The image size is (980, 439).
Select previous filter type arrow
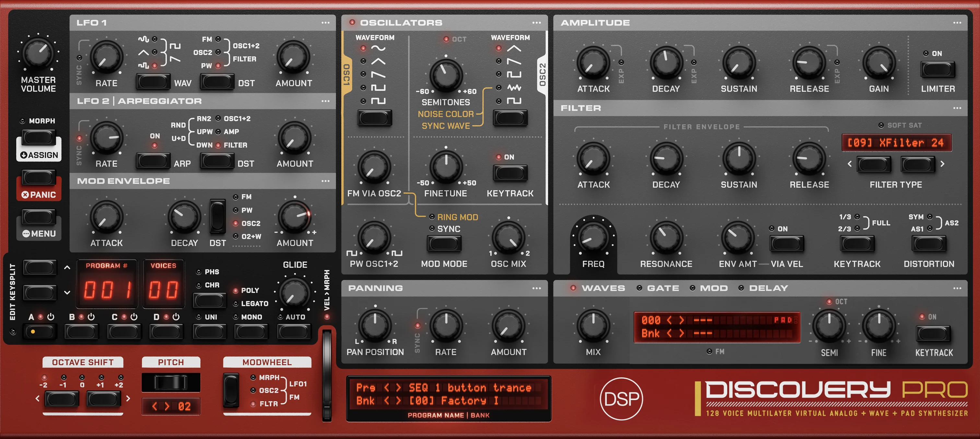tap(850, 164)
